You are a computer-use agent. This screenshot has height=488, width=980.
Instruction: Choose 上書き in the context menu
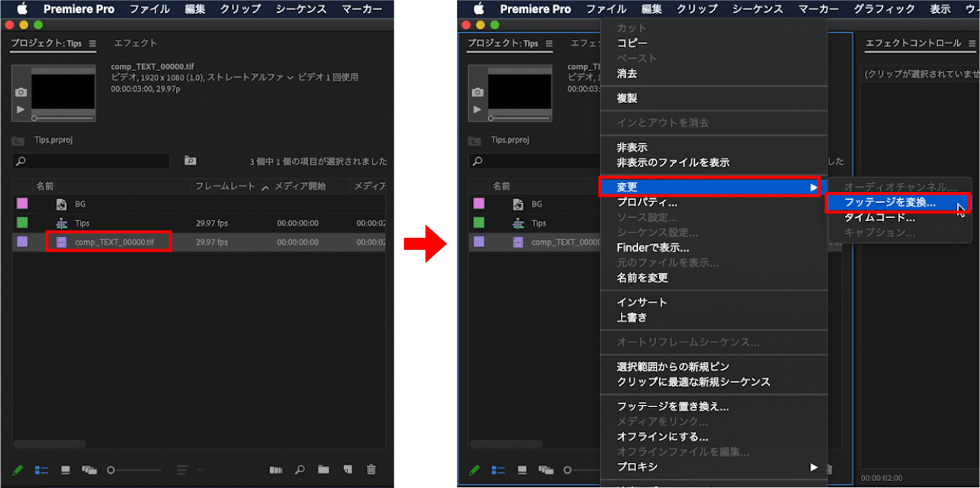coord(632,318)
